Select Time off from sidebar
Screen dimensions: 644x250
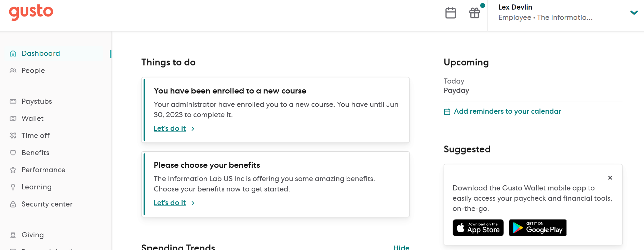pos(36,136)
